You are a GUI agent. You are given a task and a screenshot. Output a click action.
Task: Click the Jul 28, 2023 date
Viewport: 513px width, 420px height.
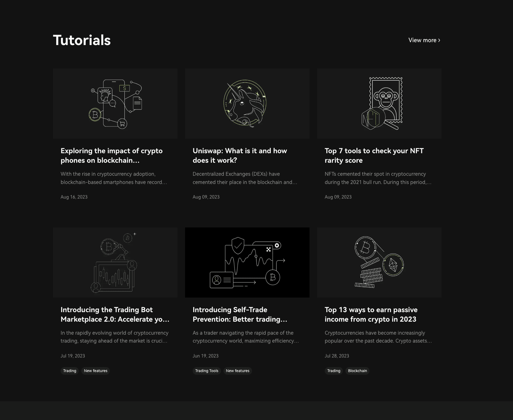point(337,356)
